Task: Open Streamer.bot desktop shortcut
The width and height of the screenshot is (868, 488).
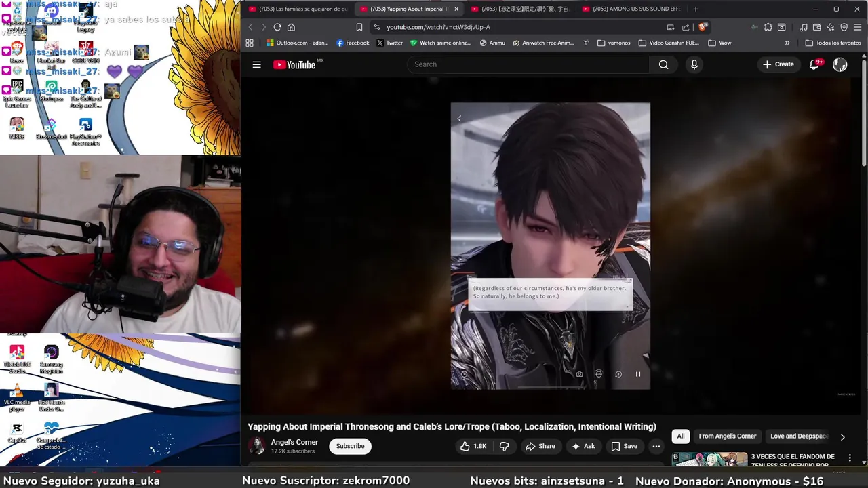Action: pyautogui.click(x=51, y=129)
